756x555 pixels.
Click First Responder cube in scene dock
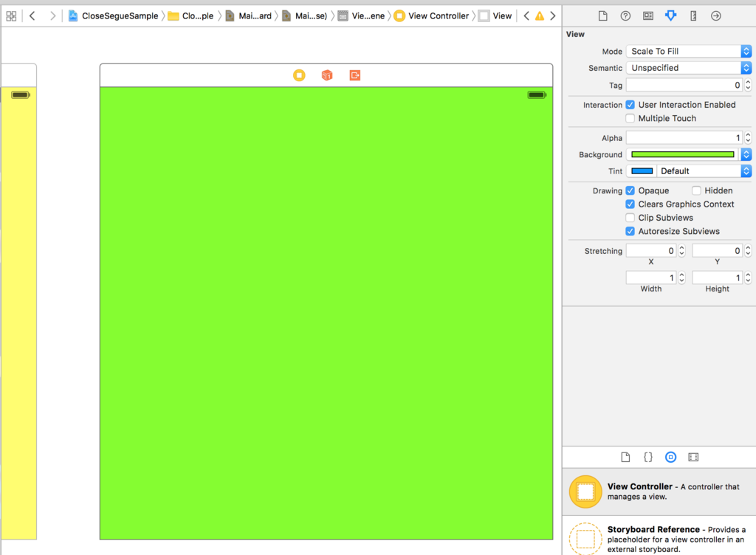click(327, 75)
